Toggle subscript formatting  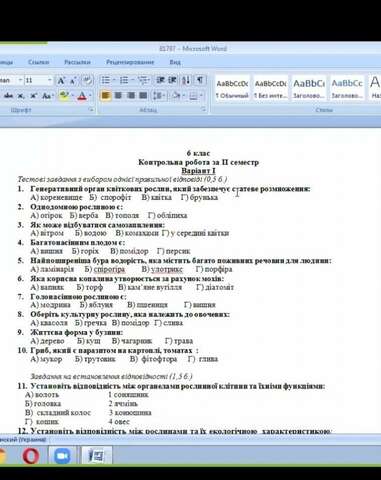(21, 96)
